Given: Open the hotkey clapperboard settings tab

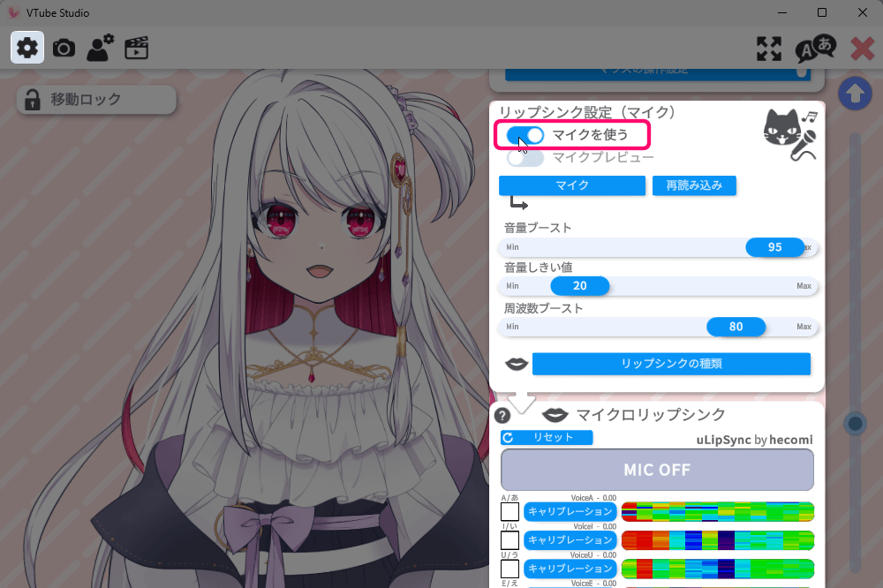Looking at the screenshot, I should (x=136, y=48).
